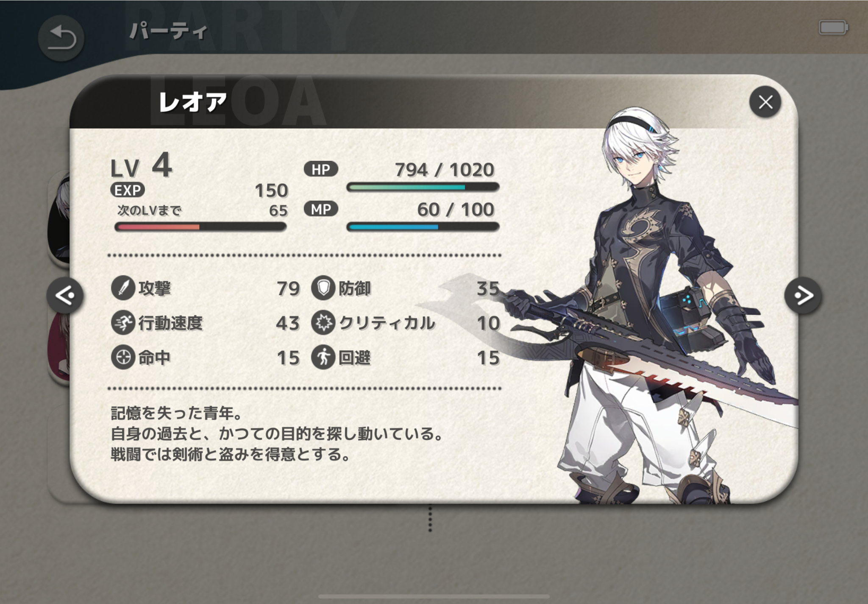This screenshot has height=604, width=868.
Task: Tap the battery indicator in the corner
Action: [834, 28]
